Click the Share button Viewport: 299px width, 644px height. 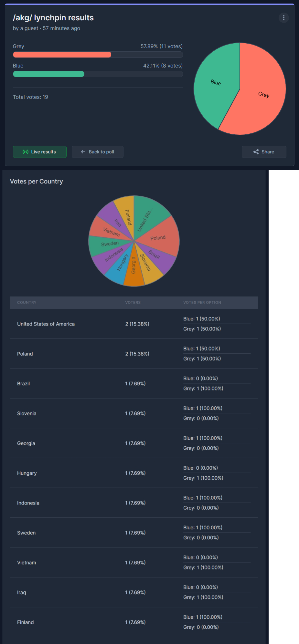pyautogui.click(x=264, y=152)
